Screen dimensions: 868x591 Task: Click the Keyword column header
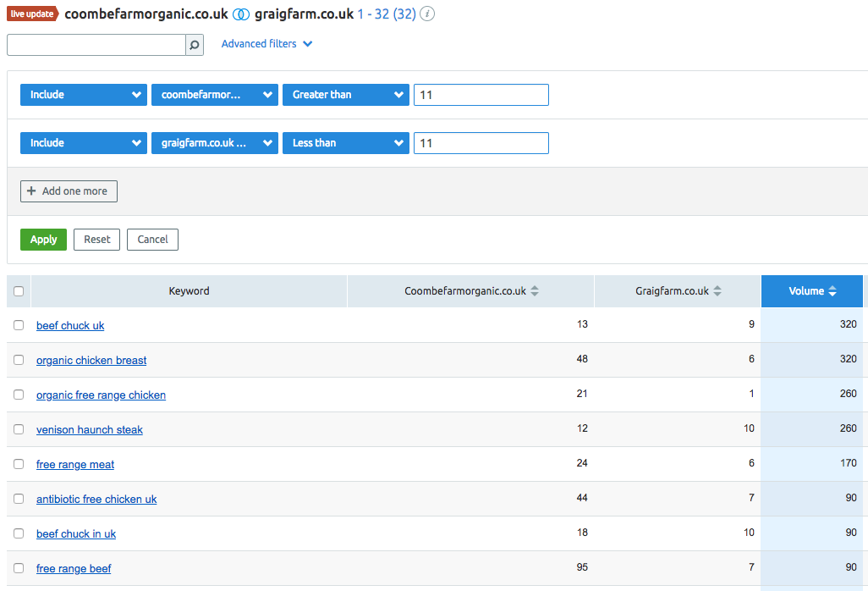(190, 290)
